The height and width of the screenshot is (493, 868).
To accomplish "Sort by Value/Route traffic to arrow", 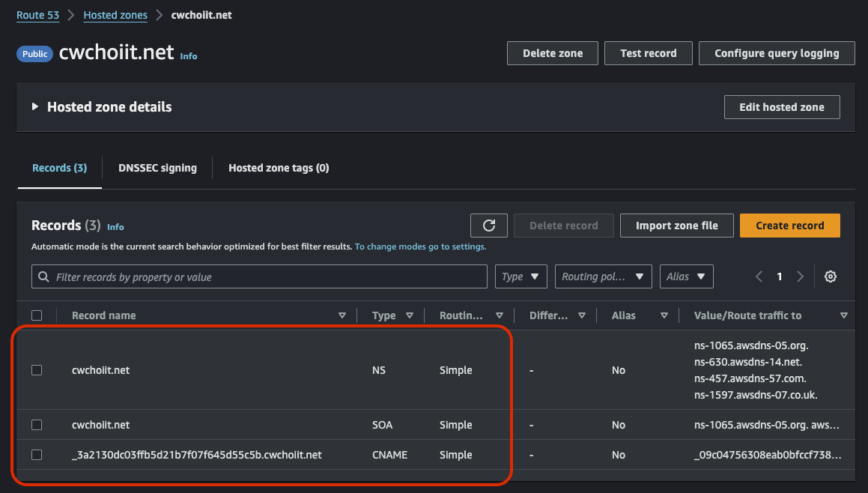I will pyautogui.click(x=843, y=315).
